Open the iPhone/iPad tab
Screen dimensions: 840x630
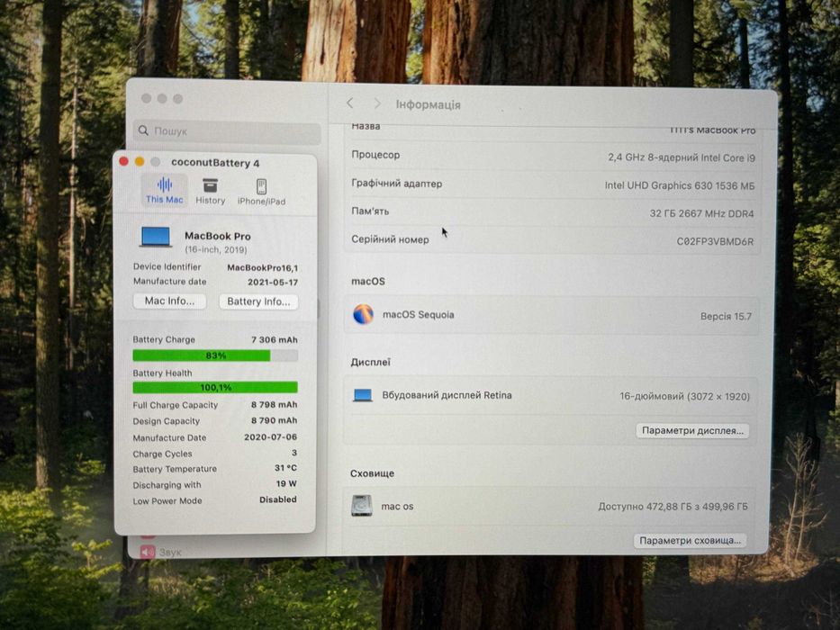(261, 193)
